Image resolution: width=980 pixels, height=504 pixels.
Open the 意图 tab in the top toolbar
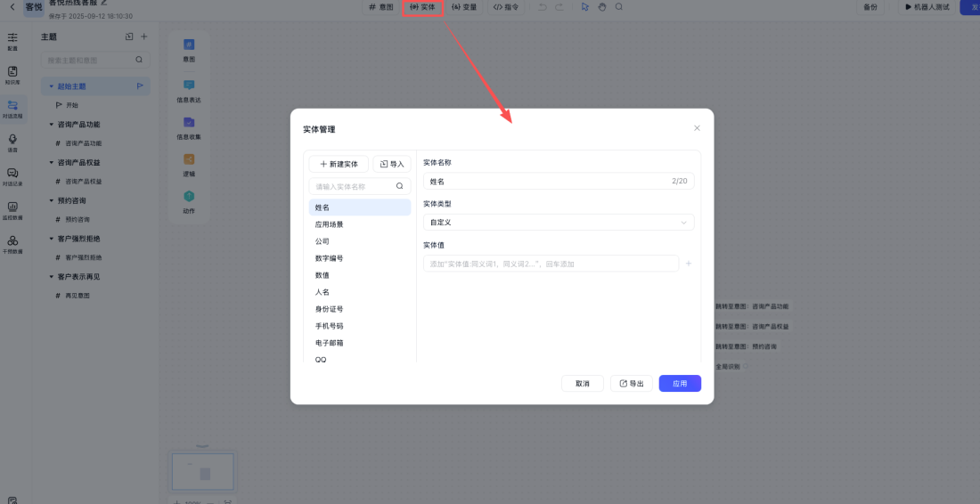pyautogui.click(x=381, y=7)
